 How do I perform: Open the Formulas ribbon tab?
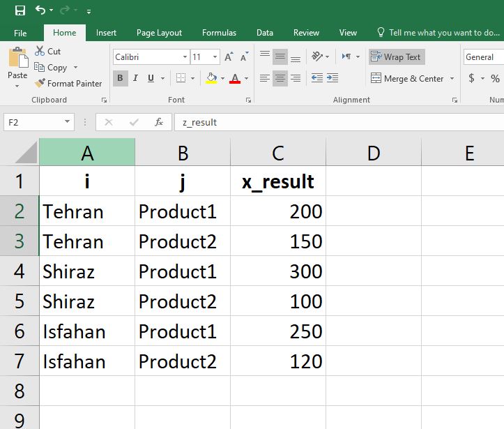tap(219, 33)
